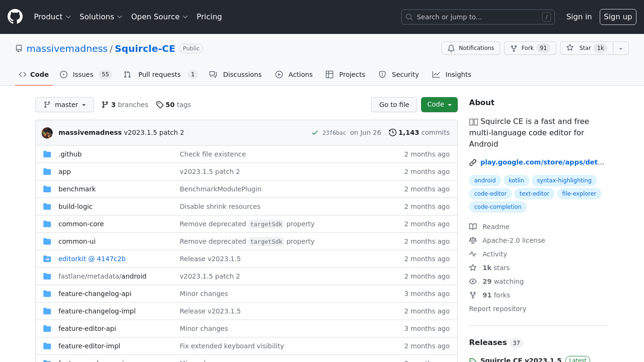
Task: Open the green Code dropdown button
Action: 439,105
